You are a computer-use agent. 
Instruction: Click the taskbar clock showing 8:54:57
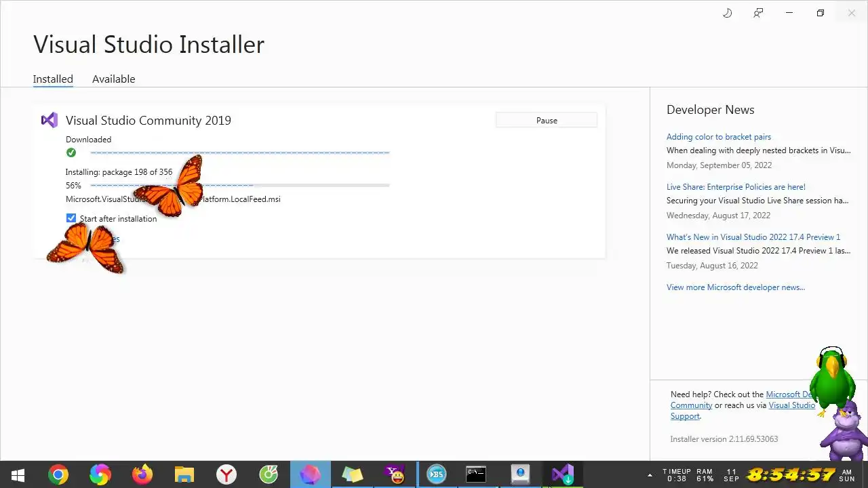point(791,474)
